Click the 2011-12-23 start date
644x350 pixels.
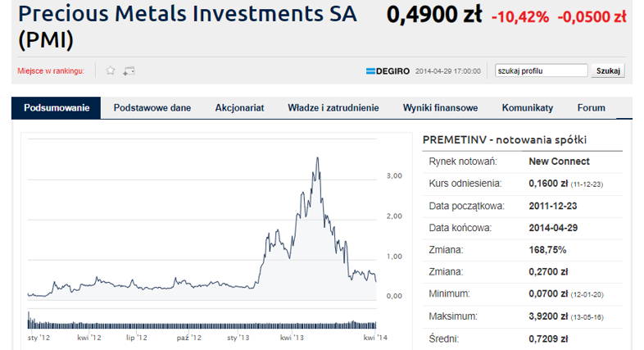[553, 206]
